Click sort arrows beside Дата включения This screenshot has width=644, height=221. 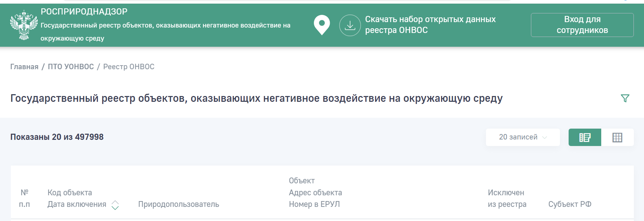click(x=115, y=205)
